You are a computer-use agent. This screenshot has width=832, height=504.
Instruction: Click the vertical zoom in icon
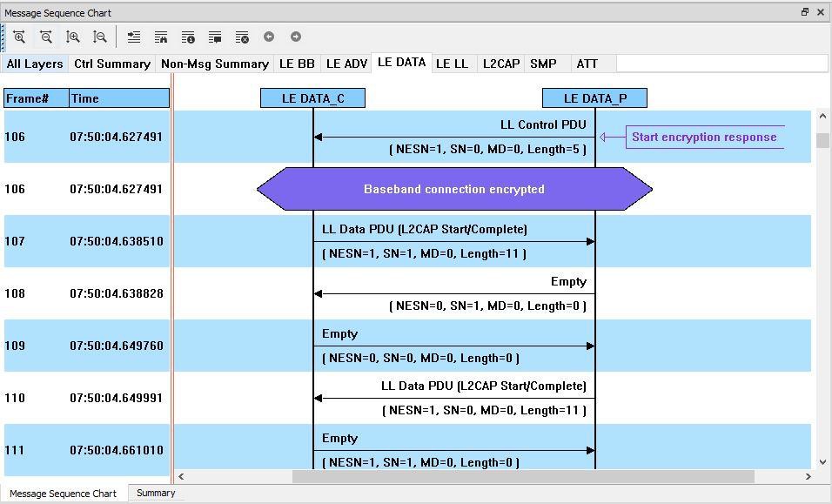tap(73, 37)
